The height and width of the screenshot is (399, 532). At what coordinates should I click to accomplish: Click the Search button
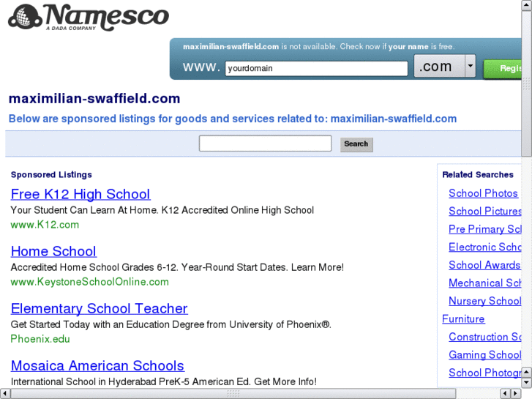coord(356,144)
